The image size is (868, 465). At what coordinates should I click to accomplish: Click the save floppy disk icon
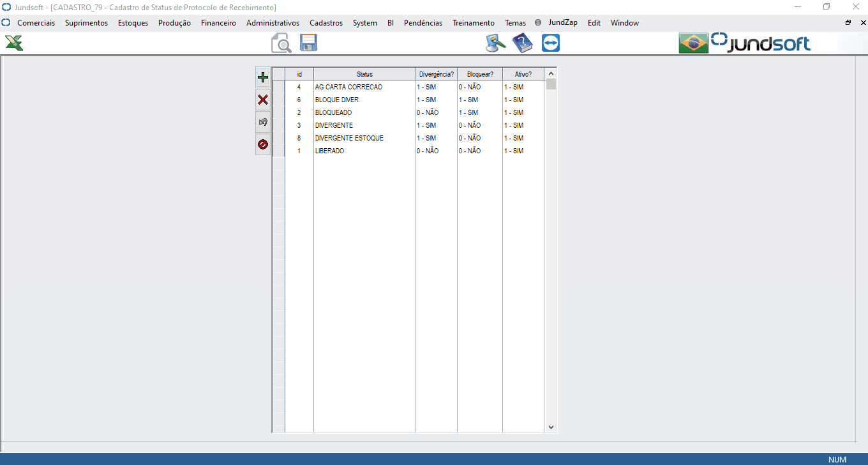click(x=308, y=43)
